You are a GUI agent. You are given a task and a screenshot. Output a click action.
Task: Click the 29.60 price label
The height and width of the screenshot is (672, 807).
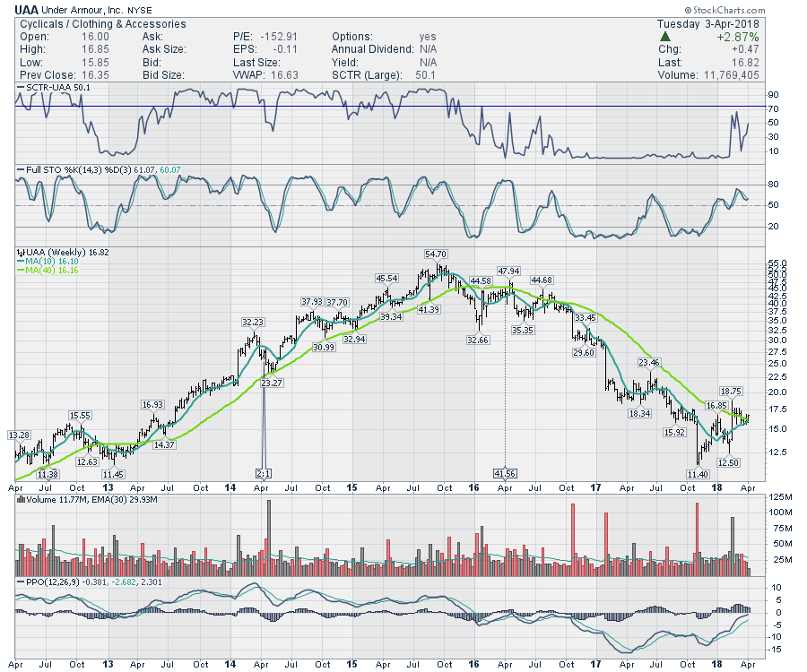584,353
